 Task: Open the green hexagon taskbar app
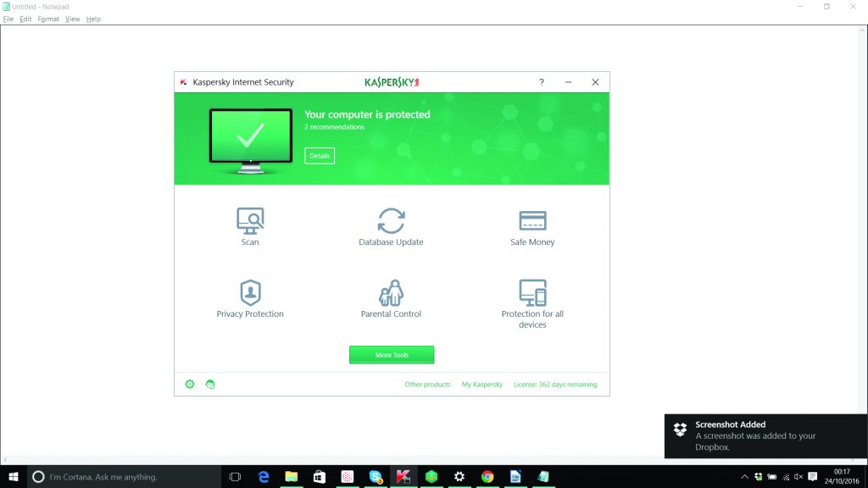tap(431, 476)
